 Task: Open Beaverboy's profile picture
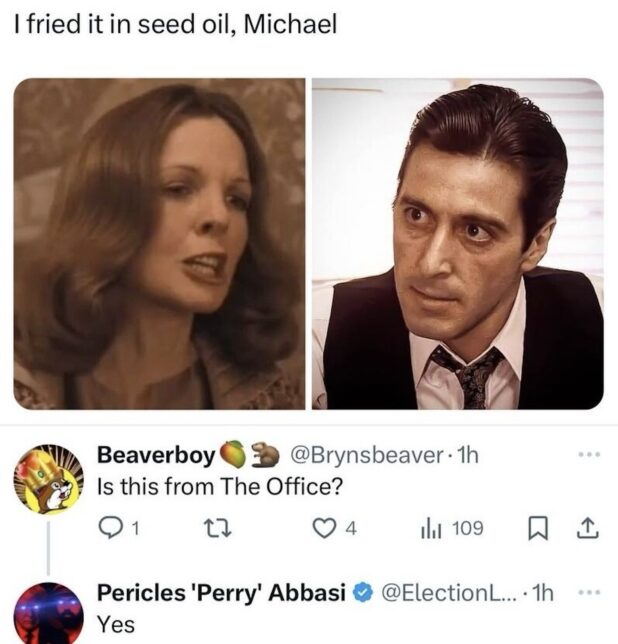(49, 480)
